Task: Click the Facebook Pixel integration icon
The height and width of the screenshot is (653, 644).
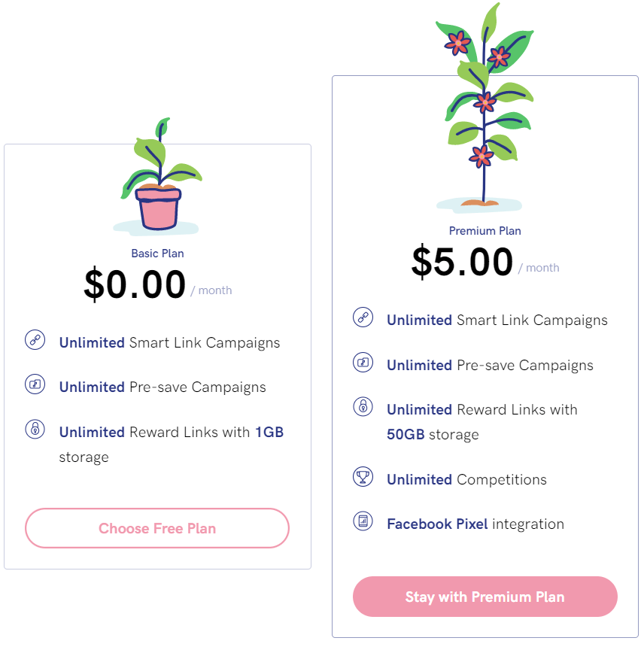Action: pyautogui.click(x=363, y=521)
